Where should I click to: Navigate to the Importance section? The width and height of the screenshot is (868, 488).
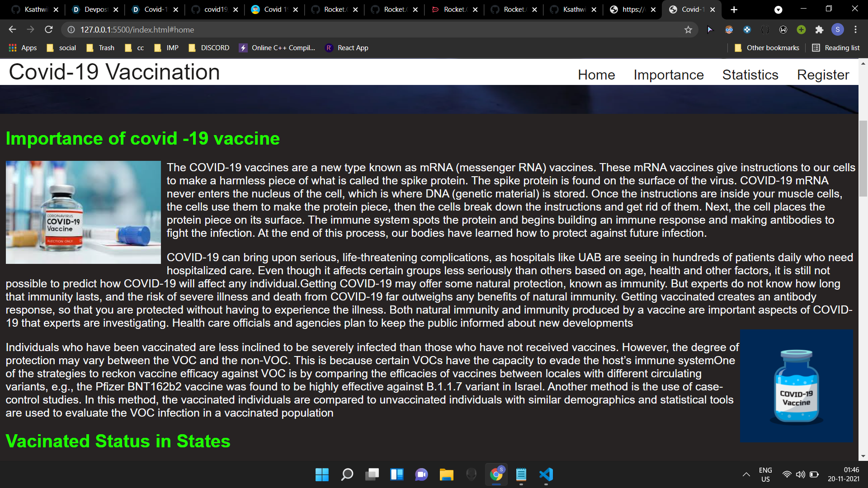668,75
